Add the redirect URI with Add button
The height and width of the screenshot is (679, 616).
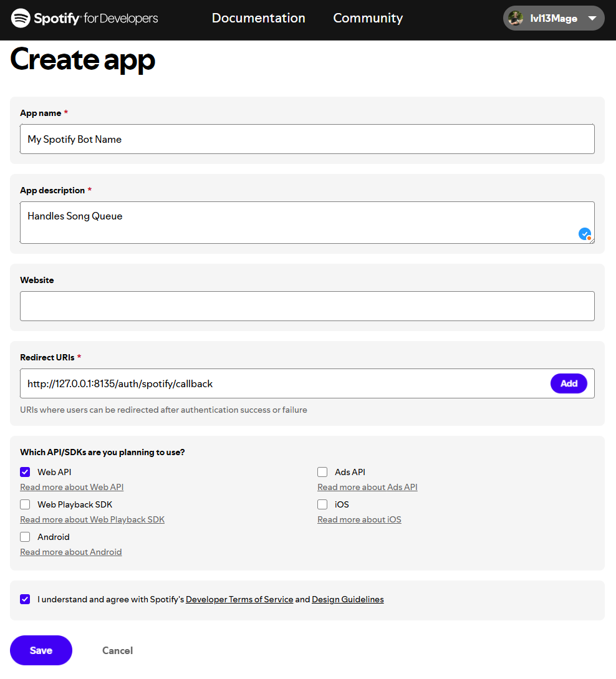(569, 383)
